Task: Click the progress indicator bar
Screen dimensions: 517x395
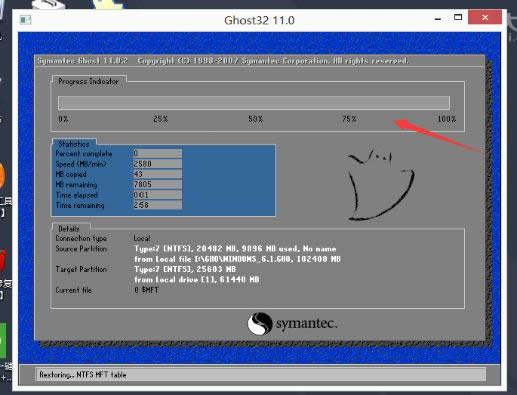Action: [x=254, y=103]
